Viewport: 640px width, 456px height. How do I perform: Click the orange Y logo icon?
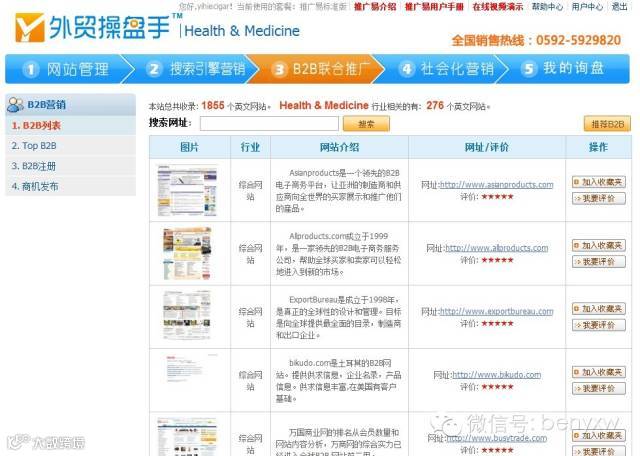point(29,28)
